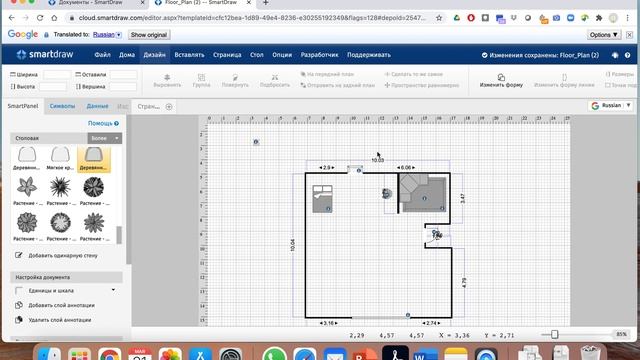The height and width of the screenshot is (360, 640).
Task: Select the Стран... page tab
Action: point(149,107)
